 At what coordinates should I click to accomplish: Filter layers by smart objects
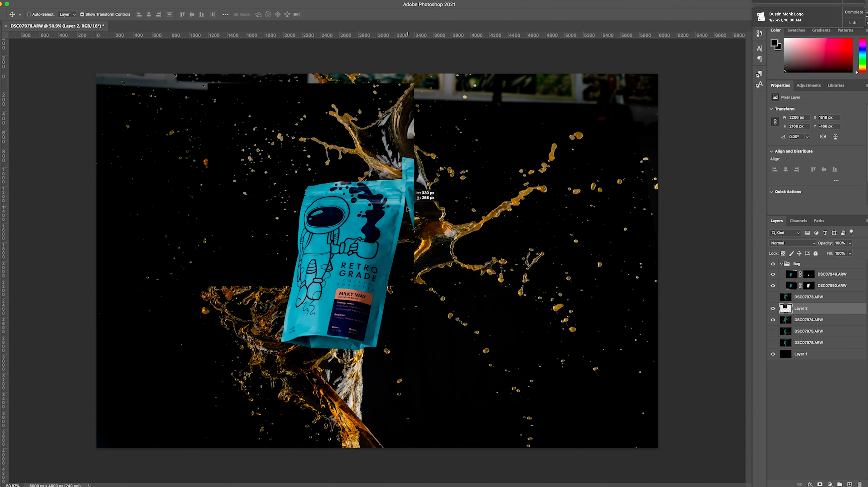pos(843,233)
